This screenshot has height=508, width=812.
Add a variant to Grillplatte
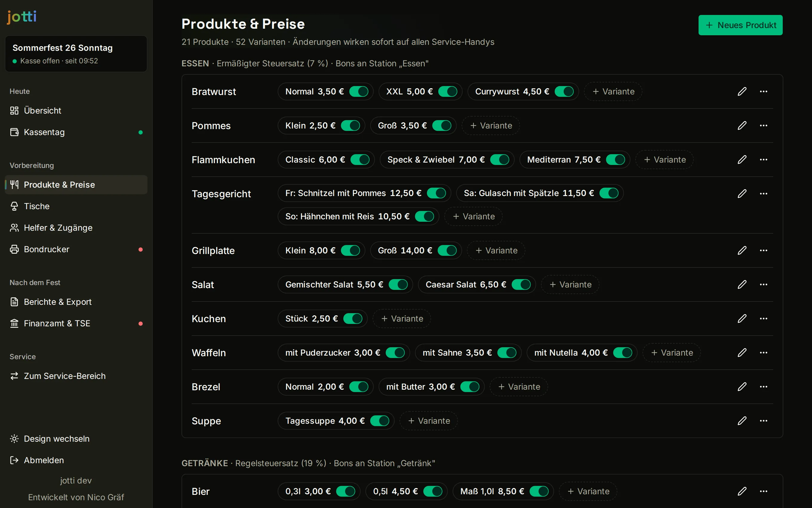tap(496, 250)
